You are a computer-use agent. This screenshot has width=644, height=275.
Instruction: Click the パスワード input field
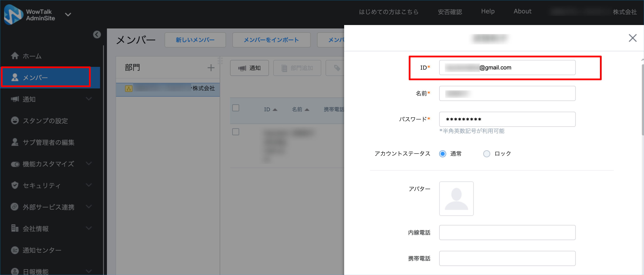tap(507, 119)
